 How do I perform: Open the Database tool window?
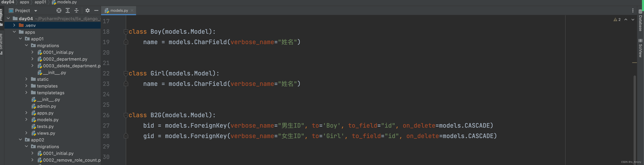point(640,21)
